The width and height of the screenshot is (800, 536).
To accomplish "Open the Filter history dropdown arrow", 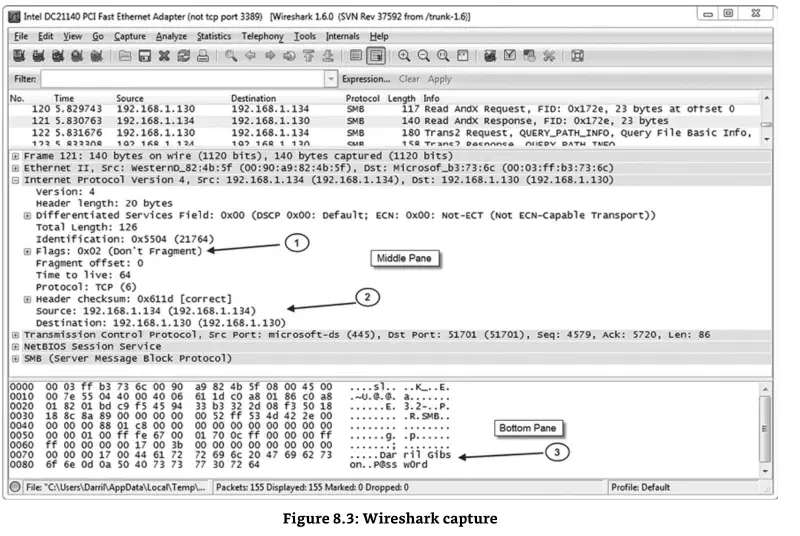I will tap(331, 79).
